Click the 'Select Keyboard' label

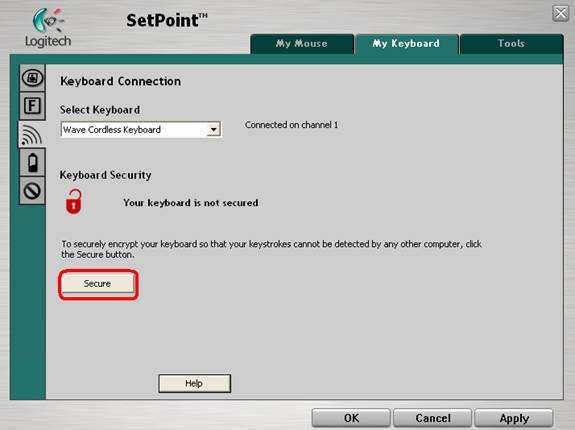100,110
